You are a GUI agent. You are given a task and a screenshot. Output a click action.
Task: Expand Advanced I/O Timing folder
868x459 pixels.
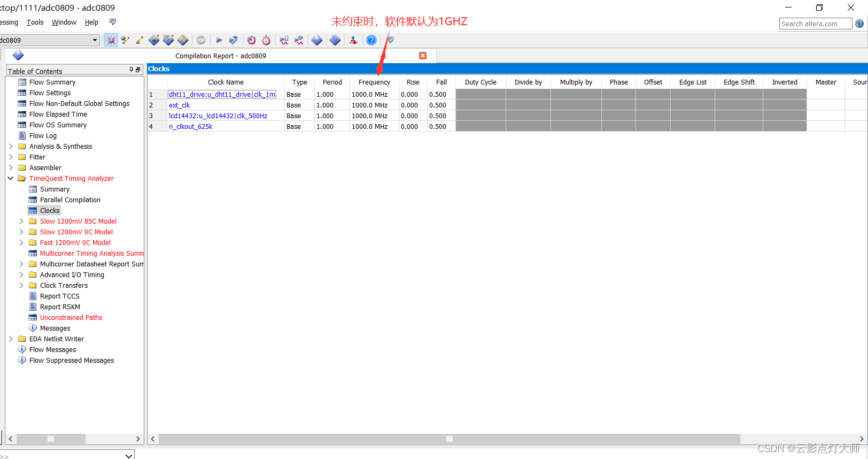(x=21, y=274)
